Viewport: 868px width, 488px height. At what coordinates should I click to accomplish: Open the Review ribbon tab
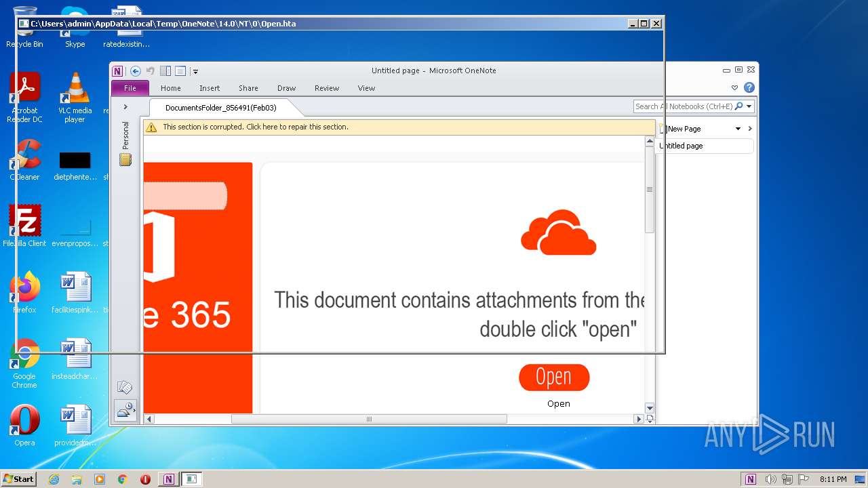(x=327, y=88)
